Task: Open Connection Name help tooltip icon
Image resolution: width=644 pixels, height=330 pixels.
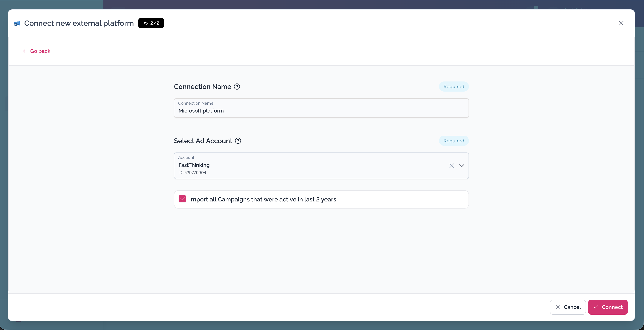Action: pos(237,87)
